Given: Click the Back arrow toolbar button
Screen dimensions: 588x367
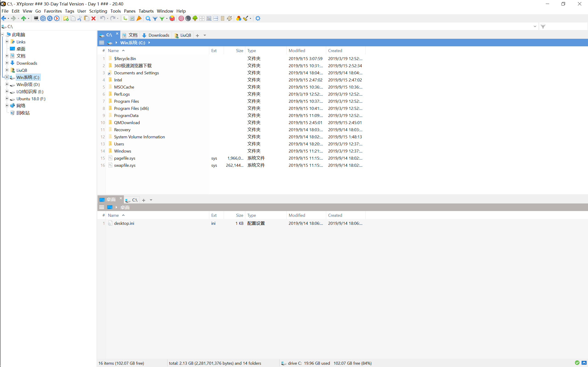Looking at the screenshot, I should click(4, 18).
